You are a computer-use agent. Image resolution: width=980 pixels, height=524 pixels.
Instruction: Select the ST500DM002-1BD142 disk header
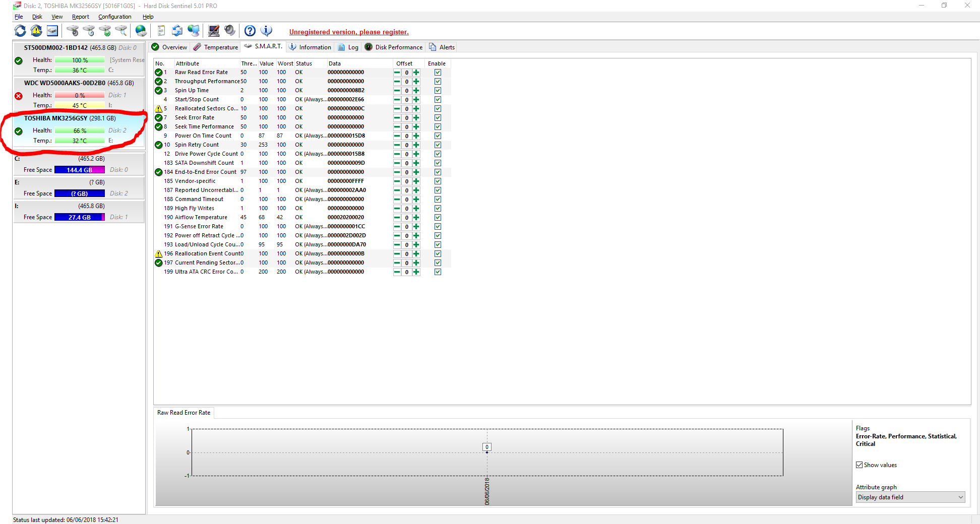coord(80,48)
